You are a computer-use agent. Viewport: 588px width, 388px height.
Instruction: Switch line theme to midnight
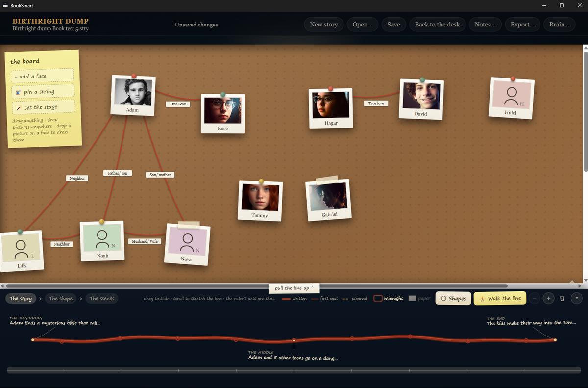[389, 298]
